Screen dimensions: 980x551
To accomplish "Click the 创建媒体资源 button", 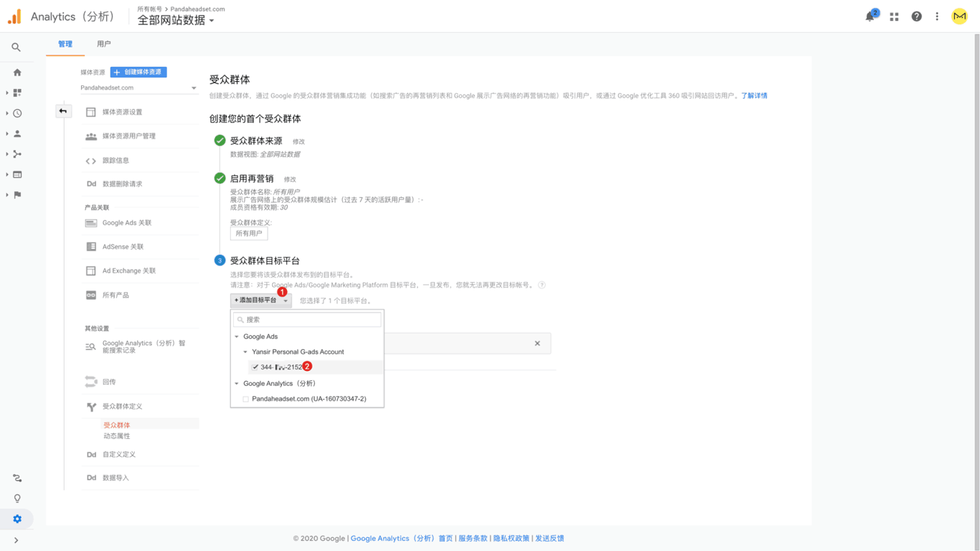I will pyautogui.click(x=138, y=72).
